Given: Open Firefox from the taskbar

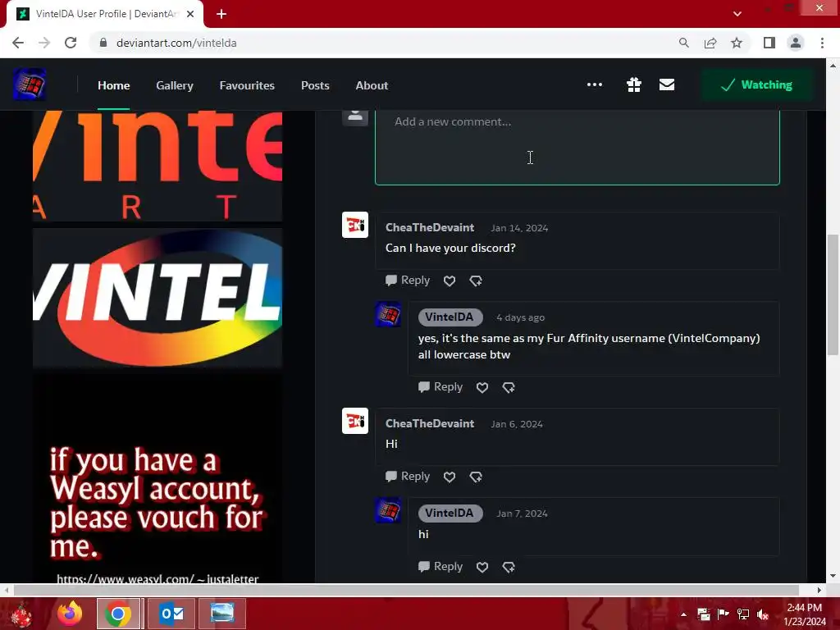Looking at the screenshot, I should [70, 614].
